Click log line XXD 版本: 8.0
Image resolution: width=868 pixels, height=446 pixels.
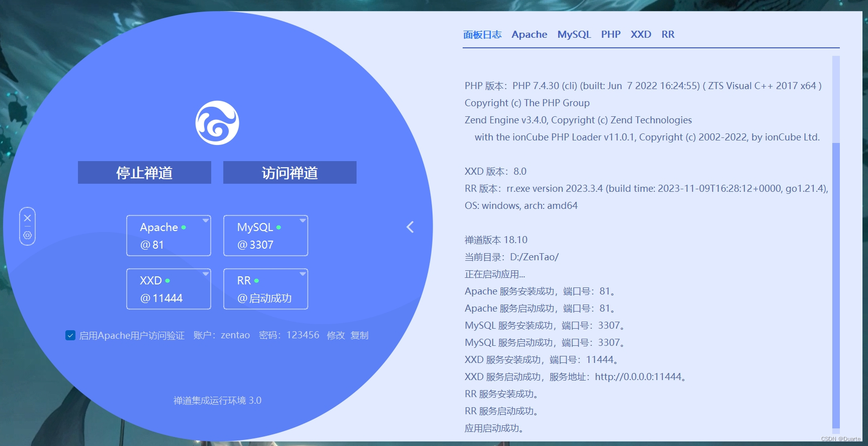[x=495, y=171]
